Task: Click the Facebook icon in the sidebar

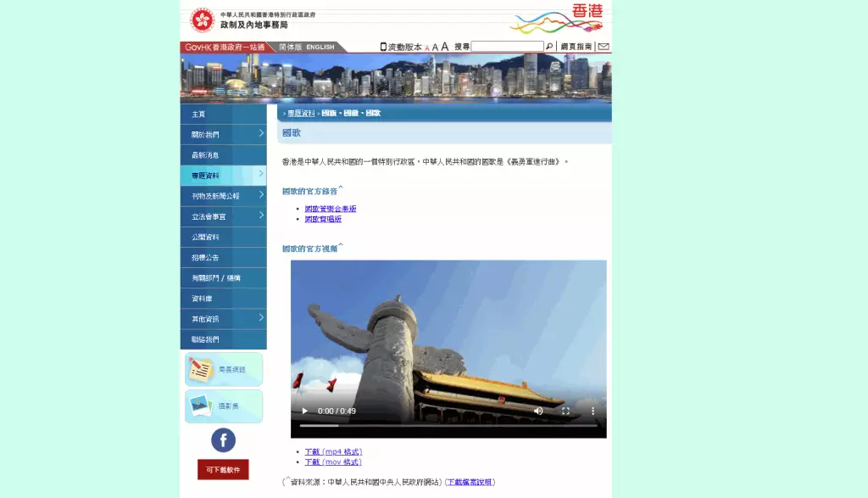Action: [x=223, y=440]
